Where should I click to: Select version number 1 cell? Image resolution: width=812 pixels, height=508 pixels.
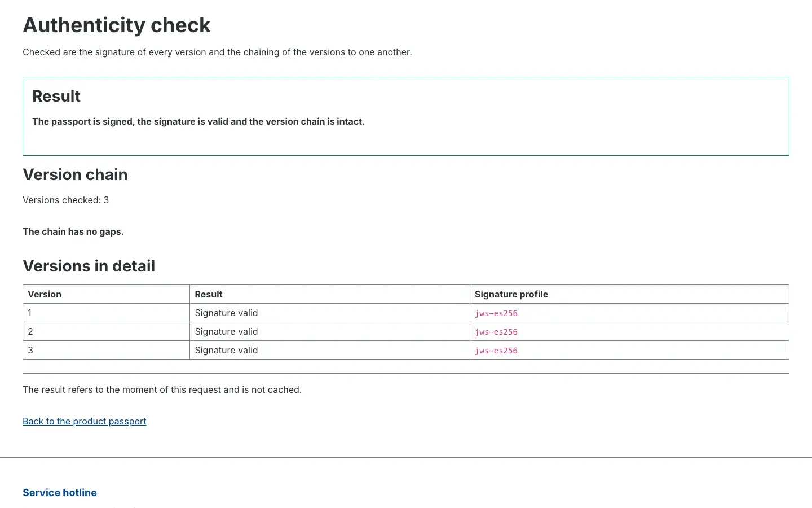click(107, 313)
